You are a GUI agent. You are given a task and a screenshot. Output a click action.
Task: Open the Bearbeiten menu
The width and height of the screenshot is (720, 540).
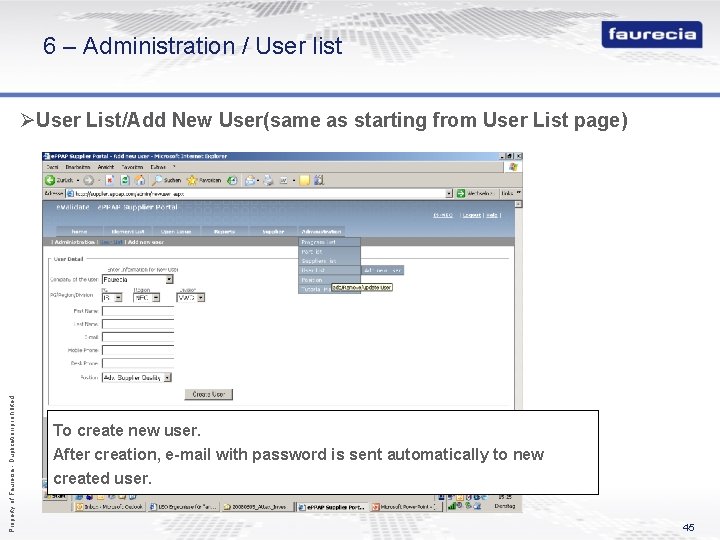78,167
